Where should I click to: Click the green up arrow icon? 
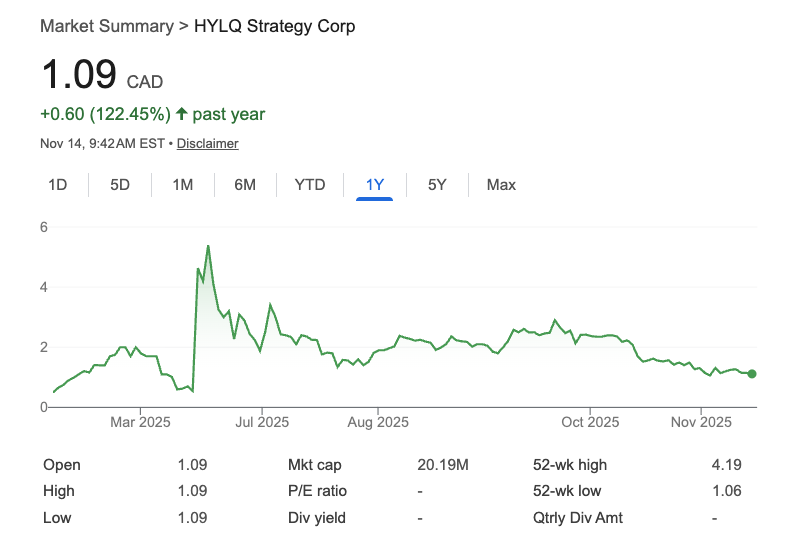[182, 114]
